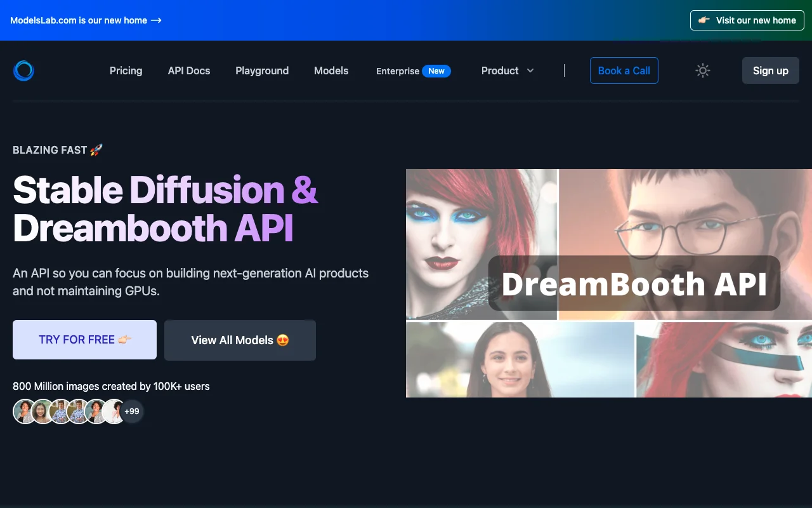Toggle light mode using the sun icon
812x508 pixels.
coord(702,70)
